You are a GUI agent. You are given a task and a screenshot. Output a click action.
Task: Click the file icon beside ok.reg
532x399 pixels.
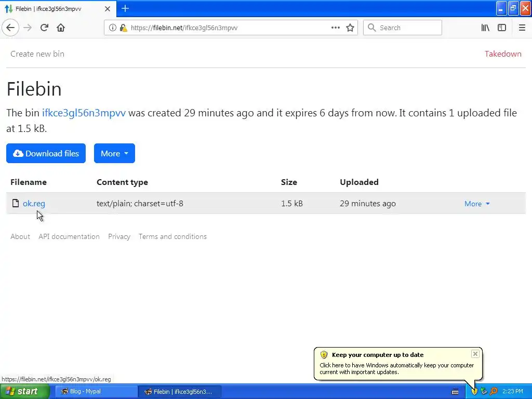tap(15, 203)
